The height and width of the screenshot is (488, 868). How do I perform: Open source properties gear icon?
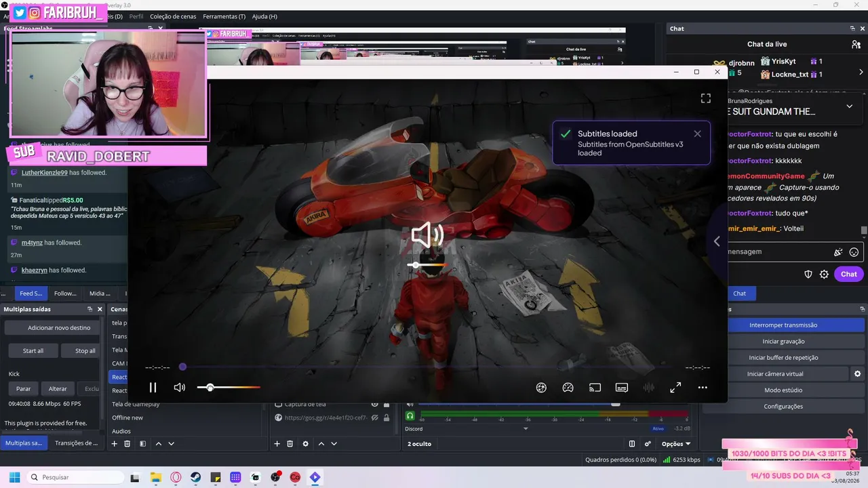coord(305,444)
